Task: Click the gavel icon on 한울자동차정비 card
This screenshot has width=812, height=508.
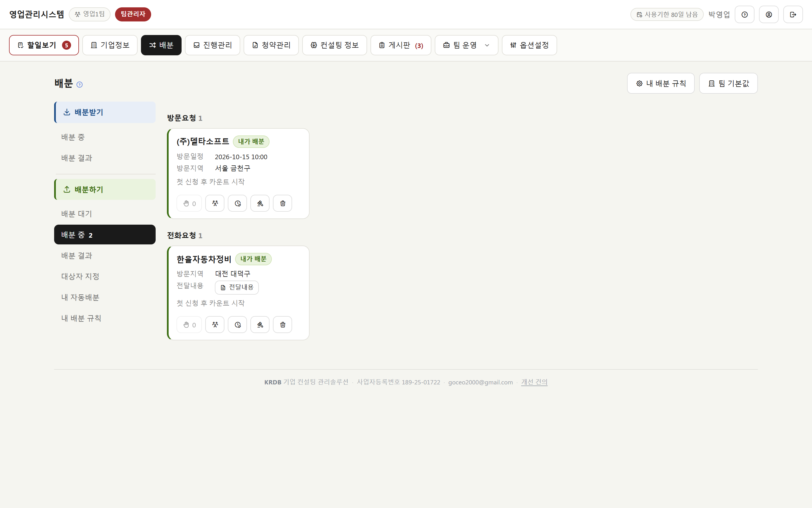Action: click(x=260, y=325)
